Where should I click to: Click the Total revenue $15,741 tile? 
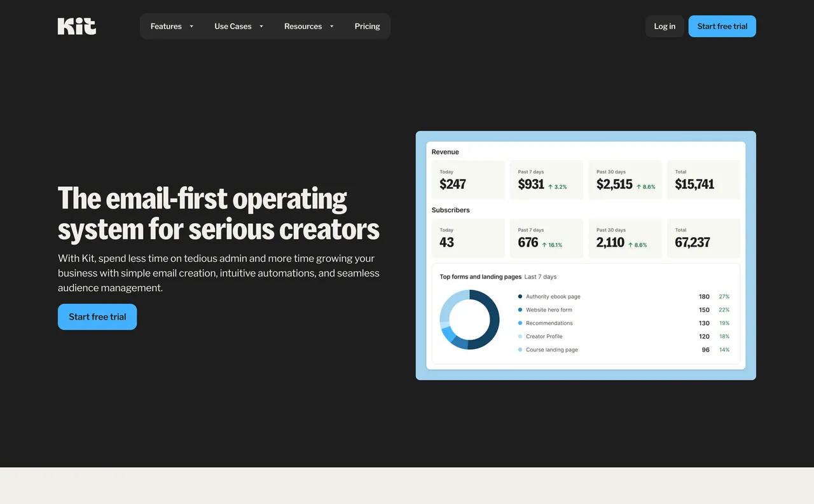(703, 179)
